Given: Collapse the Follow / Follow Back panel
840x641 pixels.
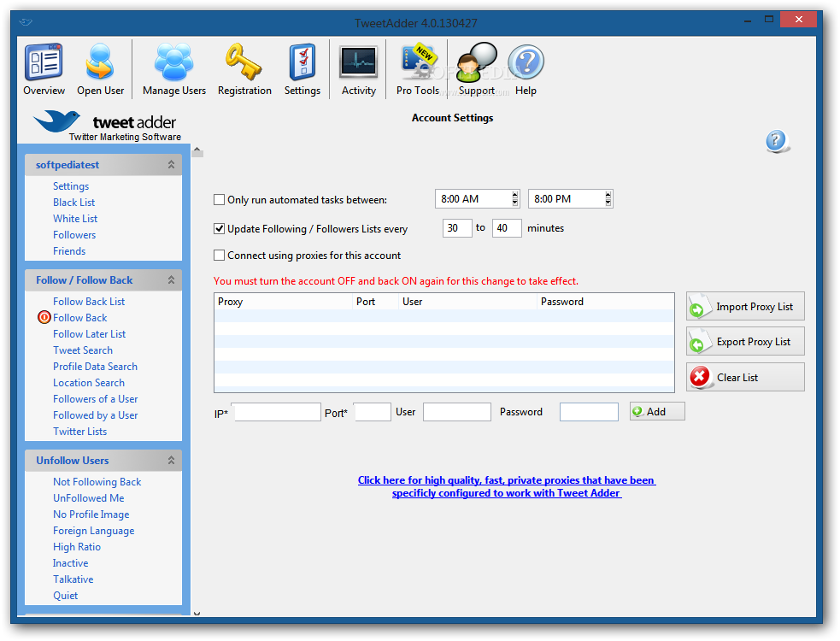Looking at the screenshot, I should pos(171,279).
